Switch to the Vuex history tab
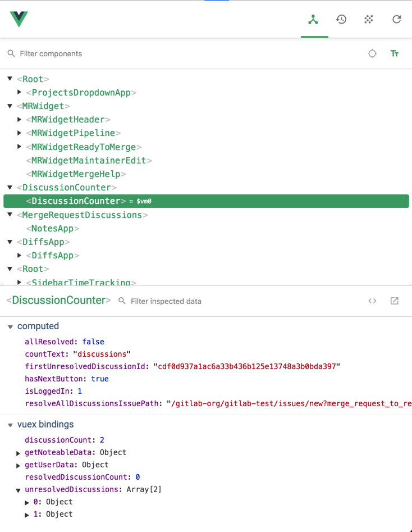Screen dimensions: 412x532 (x=341, y=20)
